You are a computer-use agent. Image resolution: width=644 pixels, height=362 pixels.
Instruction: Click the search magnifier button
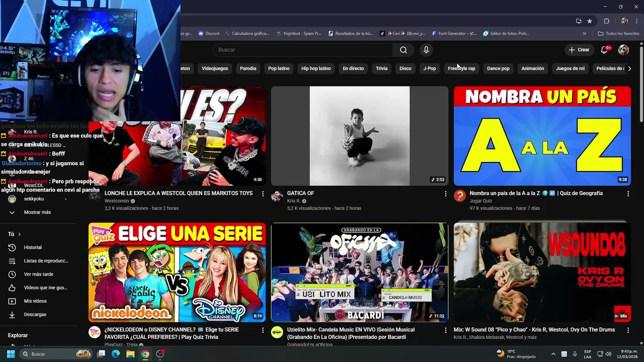click(x=404, y=50)
